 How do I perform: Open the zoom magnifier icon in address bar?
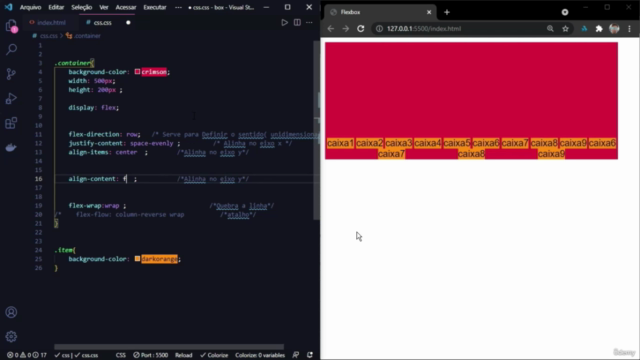550,29
